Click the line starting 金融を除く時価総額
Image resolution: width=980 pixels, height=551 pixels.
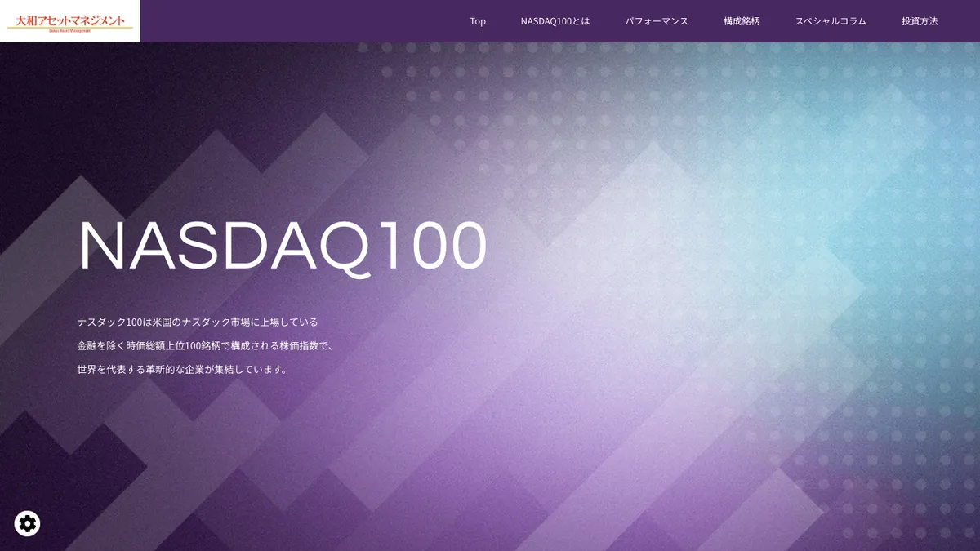[206, 346]
